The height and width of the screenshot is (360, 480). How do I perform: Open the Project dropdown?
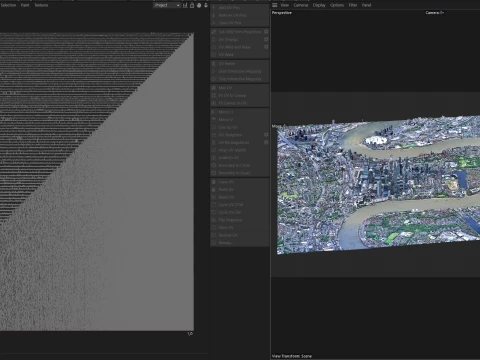pyautogui.click(x=167, y=5)
